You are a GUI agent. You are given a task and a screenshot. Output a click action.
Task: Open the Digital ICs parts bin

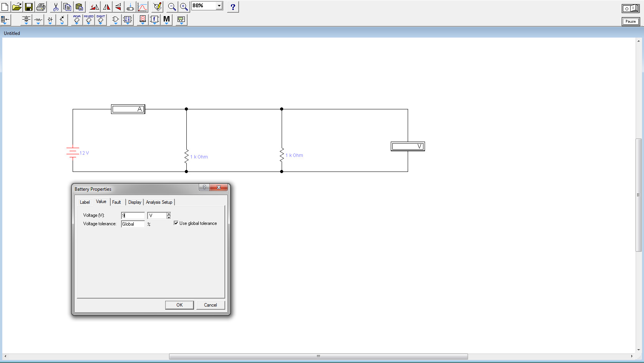click(x=101, y=20)
